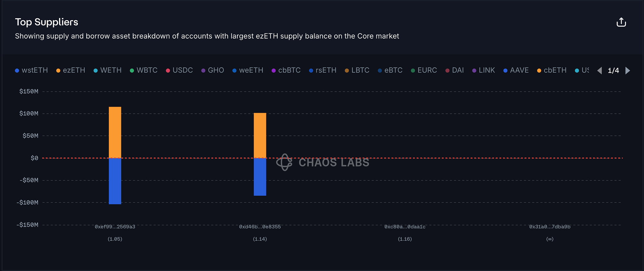Open account 0x31a0...7dba9b label
Screen dimensions: 644x271
click(x=550, y=227)
